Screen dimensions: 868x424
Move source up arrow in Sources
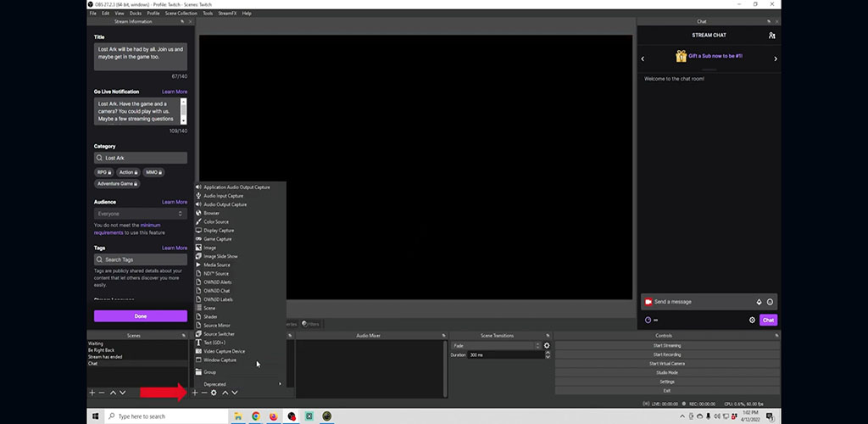[225, 393]
